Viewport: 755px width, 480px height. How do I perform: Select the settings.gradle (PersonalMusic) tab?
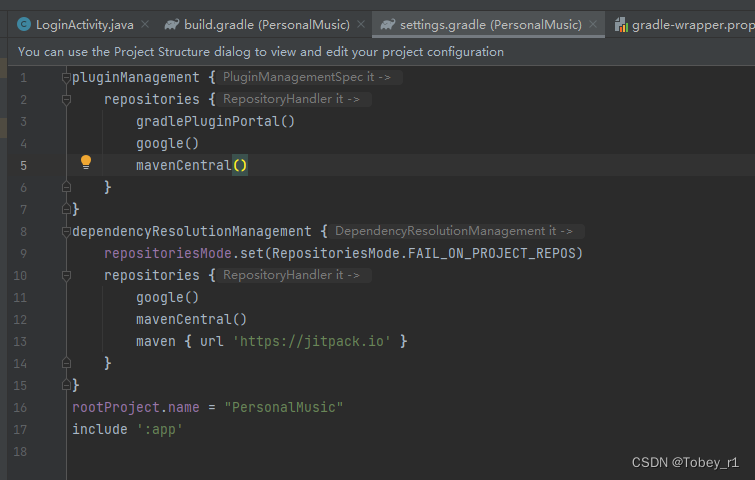(491, 25)
